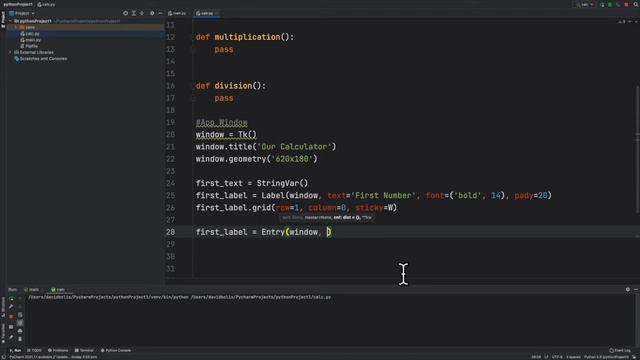
Task: Click the Collapse All icon in Project panel
Action: pyautogui.click(x=142, y=13)
